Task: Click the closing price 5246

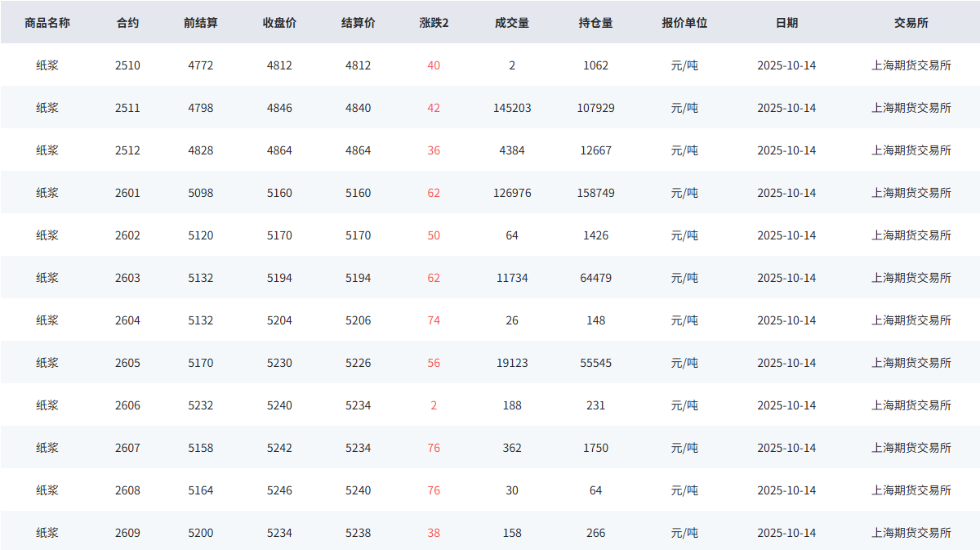Action: [279, 490]
